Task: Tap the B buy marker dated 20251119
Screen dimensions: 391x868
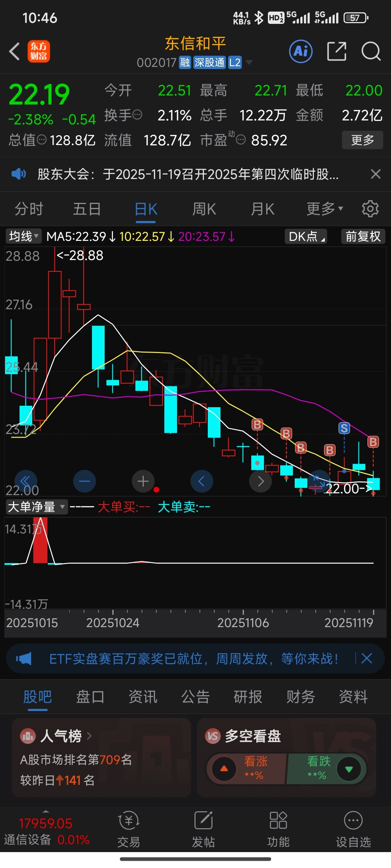Action: [x=373, y=442]
